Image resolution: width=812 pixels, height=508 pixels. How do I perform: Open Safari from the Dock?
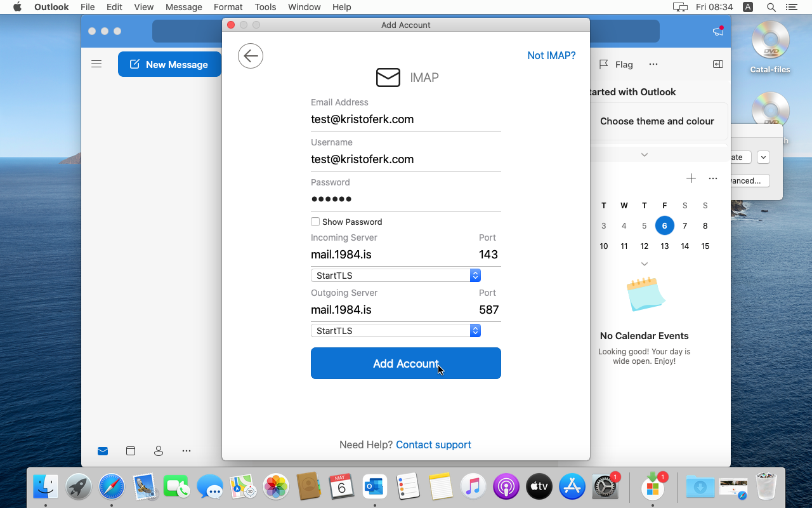pos(112,487)
